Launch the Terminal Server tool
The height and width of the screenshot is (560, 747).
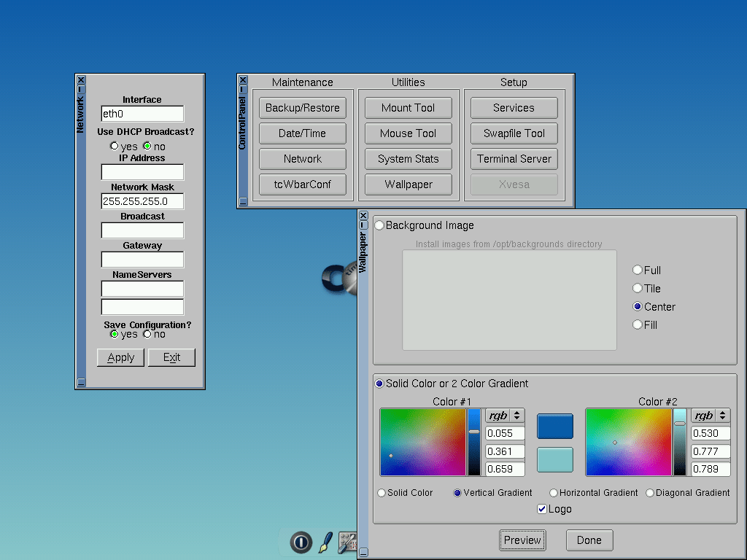[514, 158]
